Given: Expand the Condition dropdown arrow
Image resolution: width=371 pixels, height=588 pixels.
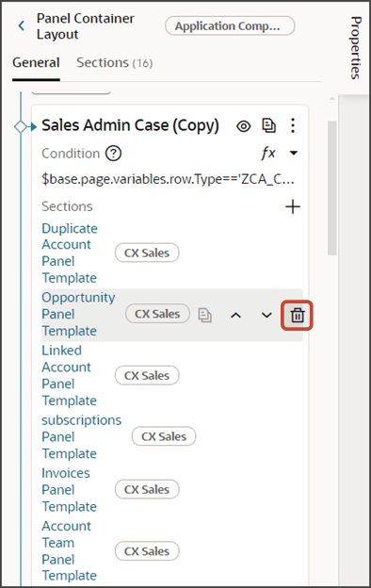Looking at the screenshot, I should click(x=294, y=153).
